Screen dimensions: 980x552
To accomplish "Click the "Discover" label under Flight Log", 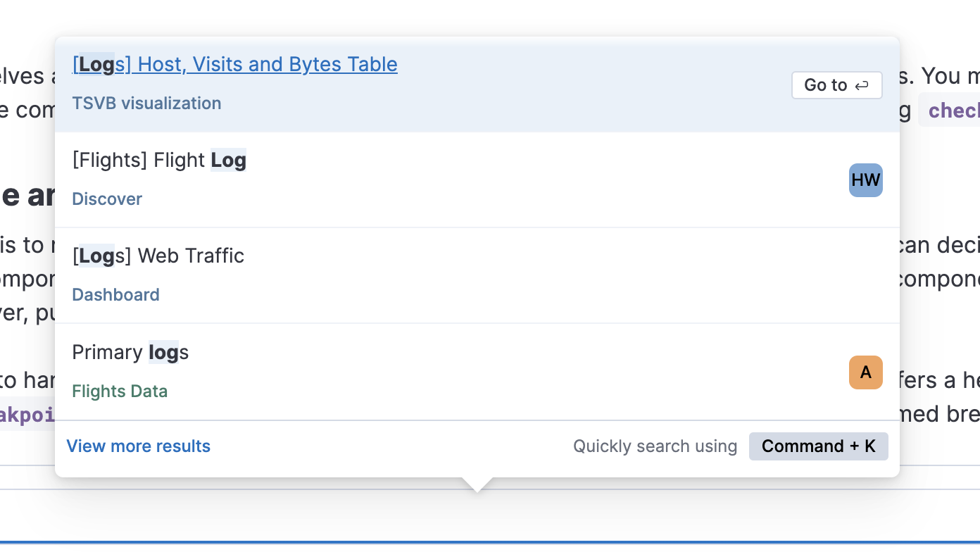I will click(x=107, y=199).
